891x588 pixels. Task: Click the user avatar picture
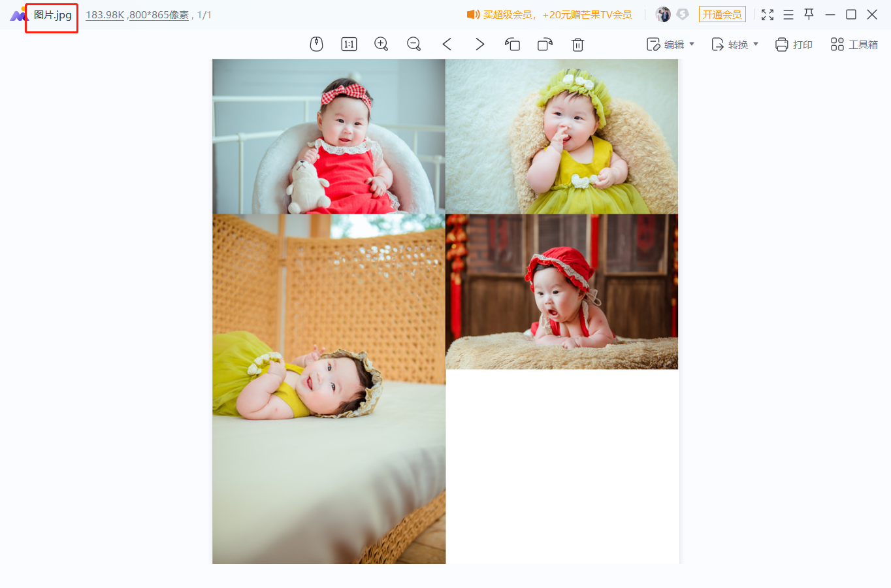tap(664, 14)
